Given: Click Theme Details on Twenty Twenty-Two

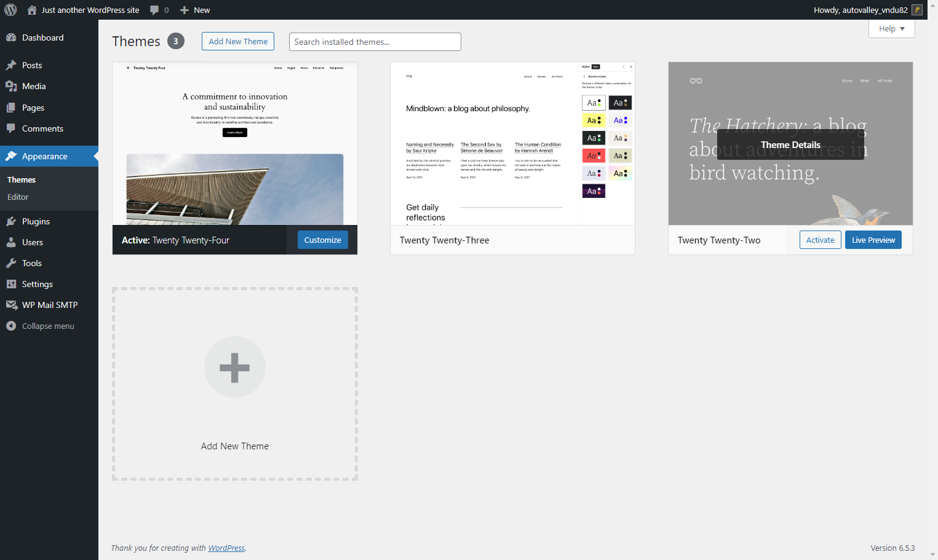Looking at the screenshot, I should point(790,144).
